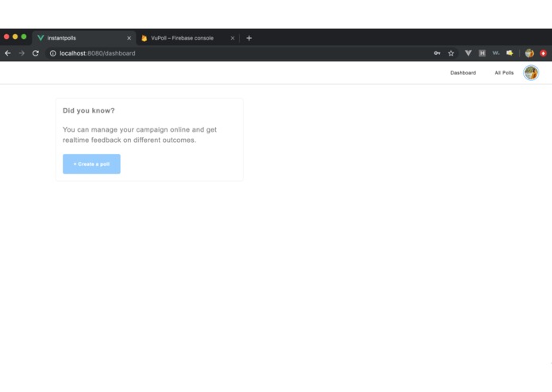Switch to VuPoll – Firebase console tab
The height and width of the screenshot is (392, 552).
[187, 38]
